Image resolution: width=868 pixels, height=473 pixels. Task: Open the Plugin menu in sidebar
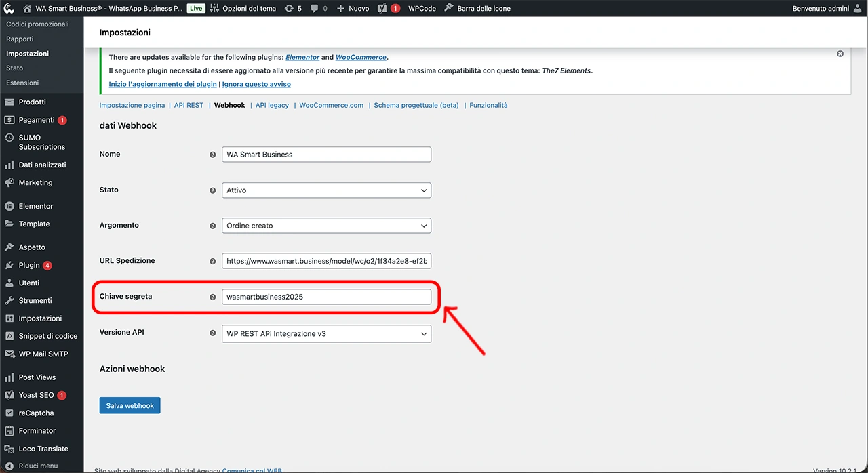pyautogui.click(x=29, y=265)
